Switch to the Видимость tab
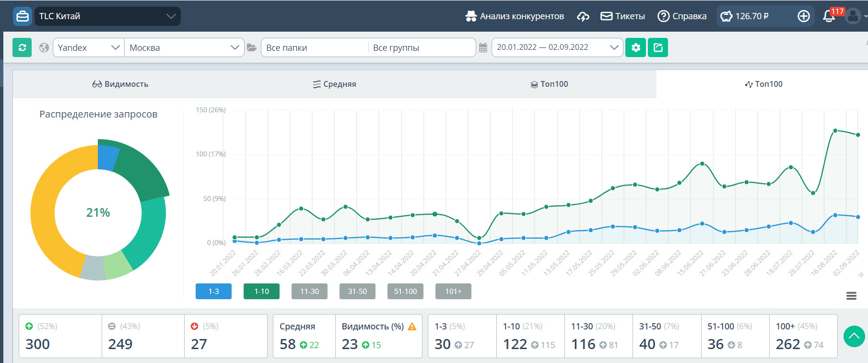868x363 pixels. point(120,84)
